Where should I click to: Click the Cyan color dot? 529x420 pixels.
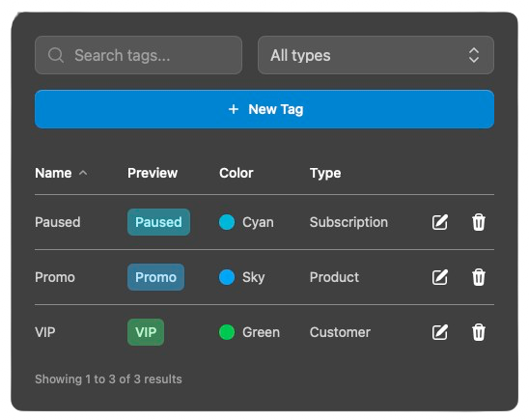click(227, 222)
